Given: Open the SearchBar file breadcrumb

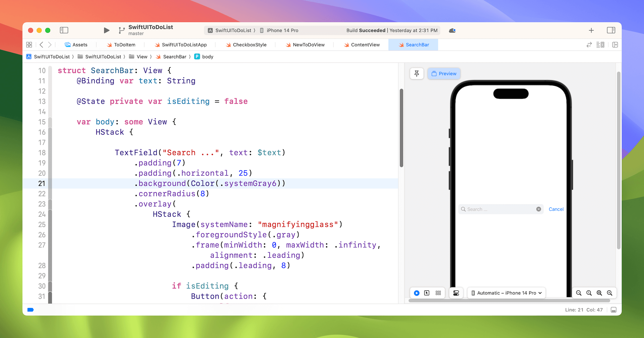Looking at the screenshot, I should [x=171, y=57].
